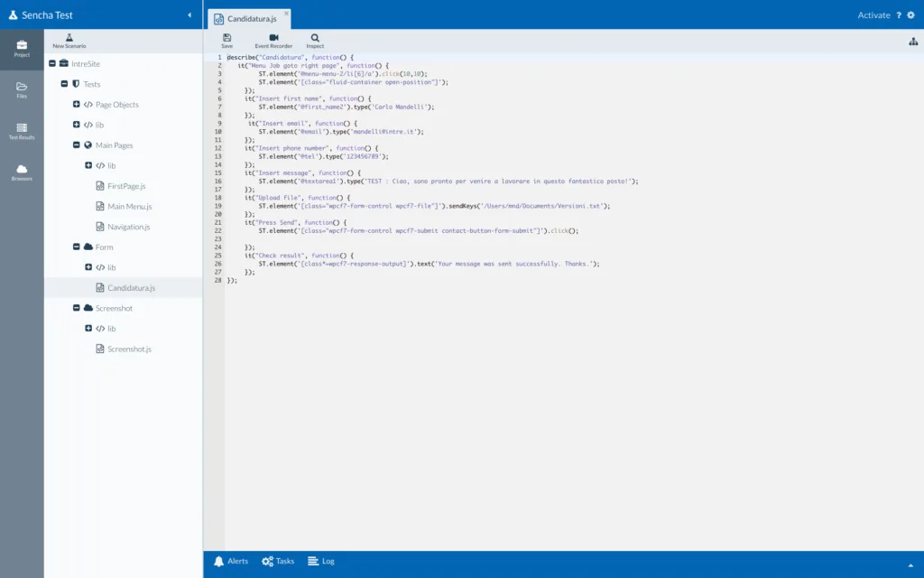Collapse the Main Pages node
924x578 pixels.
tap(76, 145)
